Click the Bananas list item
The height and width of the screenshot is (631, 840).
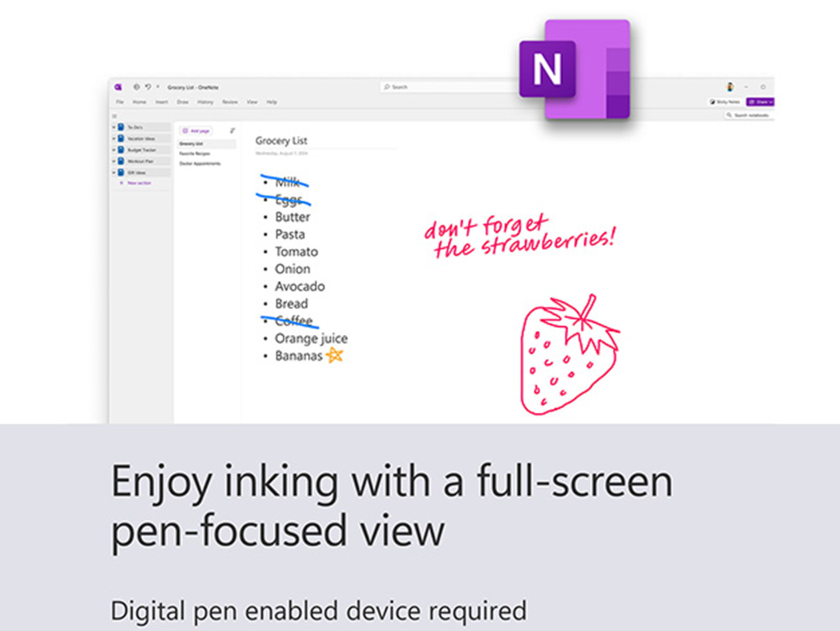[x=299, y=356]
